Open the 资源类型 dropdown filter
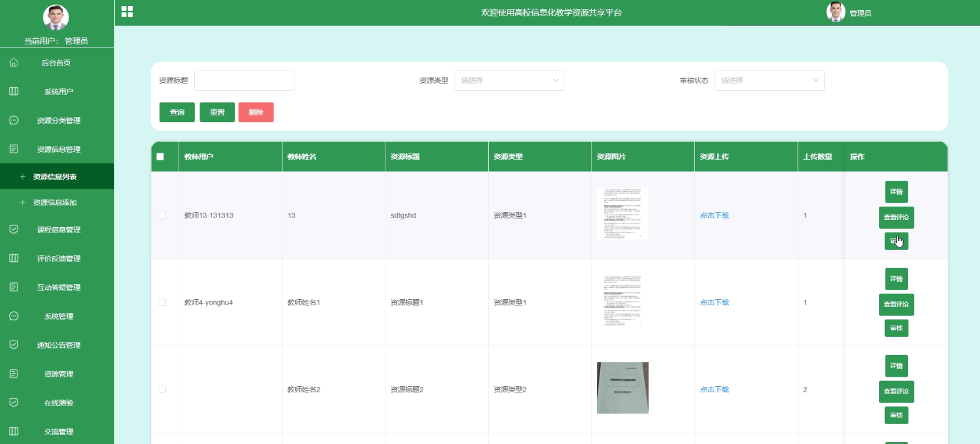This screenshot has width=980, height=444. (x=510, y=81)
